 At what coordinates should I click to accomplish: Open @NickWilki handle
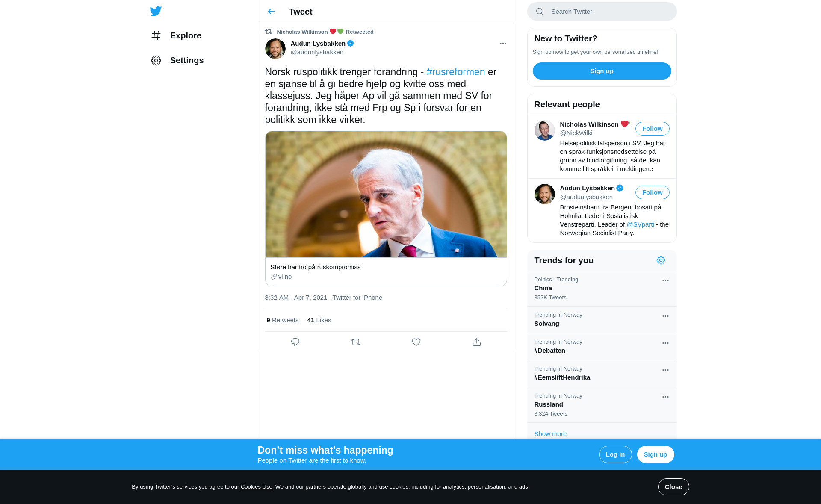576,133
